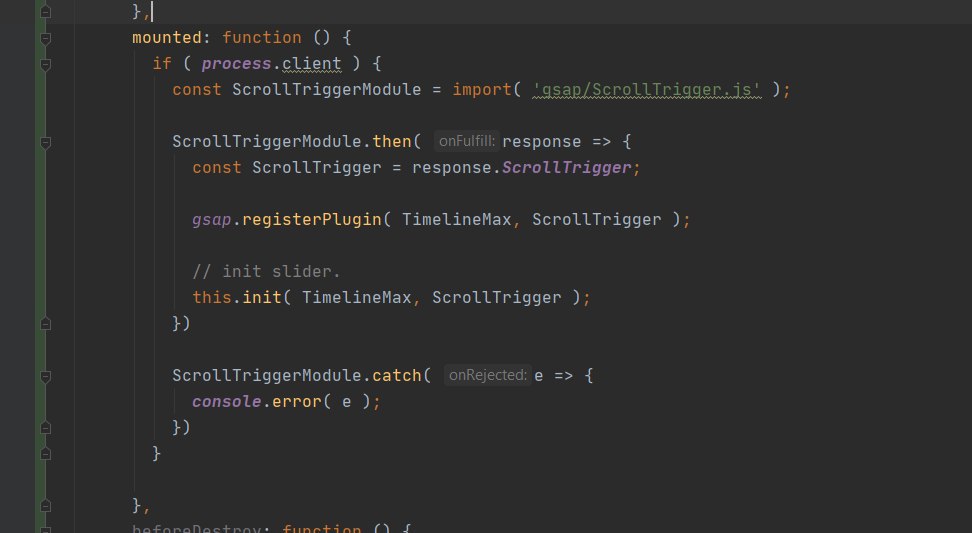Screen dimensions: 972x533
Task: Click the beforeDestroy function name
Action: tap(197, 529)
